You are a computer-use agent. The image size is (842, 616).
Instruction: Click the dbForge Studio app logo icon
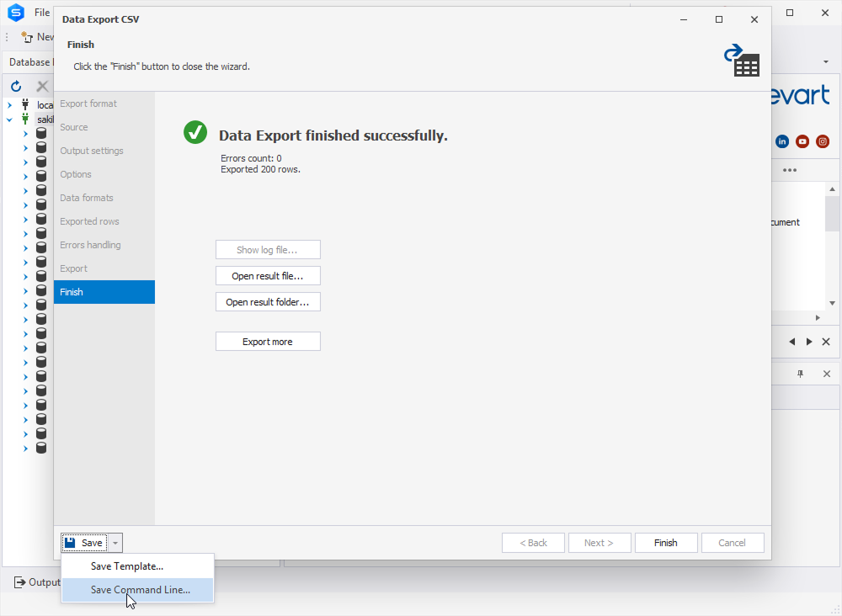coord(15,13)
